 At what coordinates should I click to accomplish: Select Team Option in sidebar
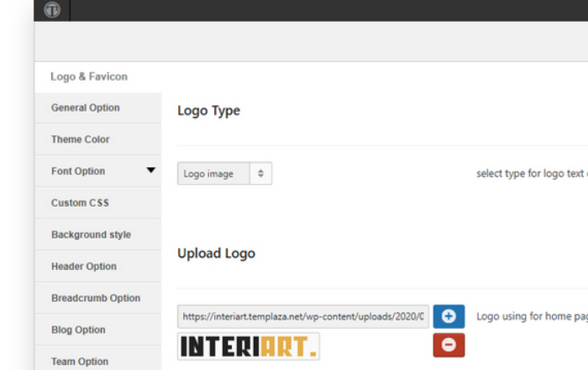pos(98,360)
